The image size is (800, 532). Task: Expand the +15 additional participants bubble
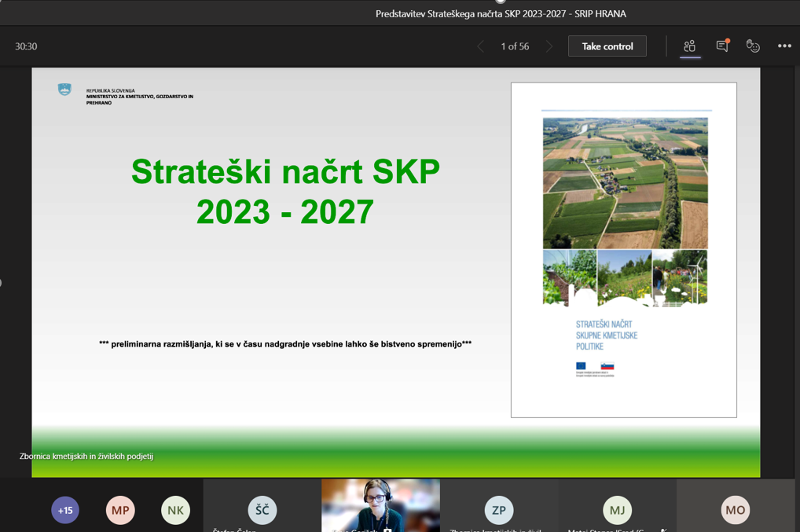[x=65, y=510]
